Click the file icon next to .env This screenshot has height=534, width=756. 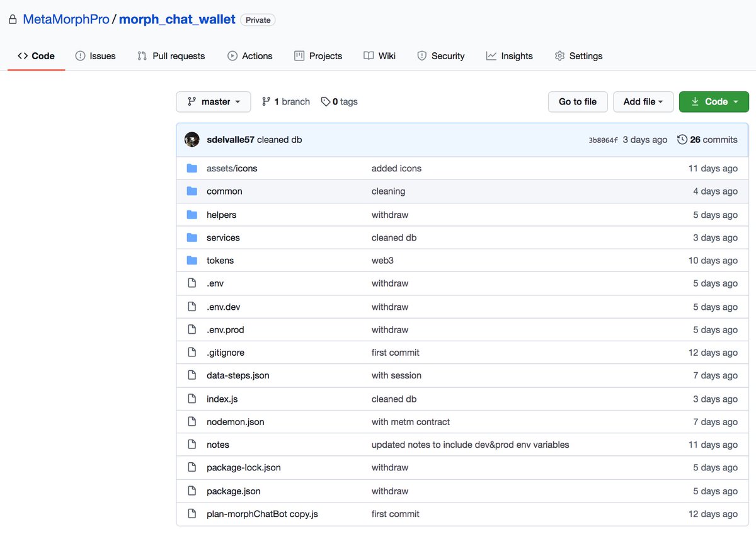click(192, 283)
